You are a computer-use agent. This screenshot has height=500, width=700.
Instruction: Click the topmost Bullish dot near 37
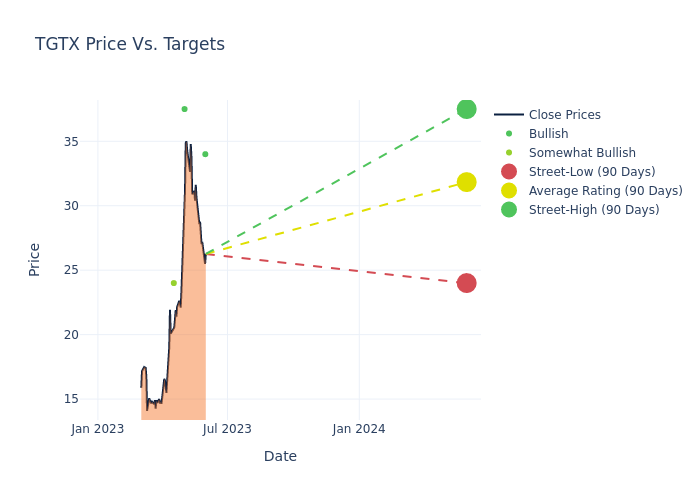pos(184,109)
